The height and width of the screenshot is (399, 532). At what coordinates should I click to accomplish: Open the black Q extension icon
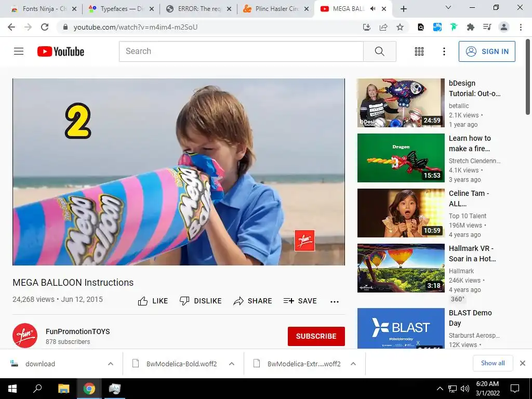click(421, 27)
